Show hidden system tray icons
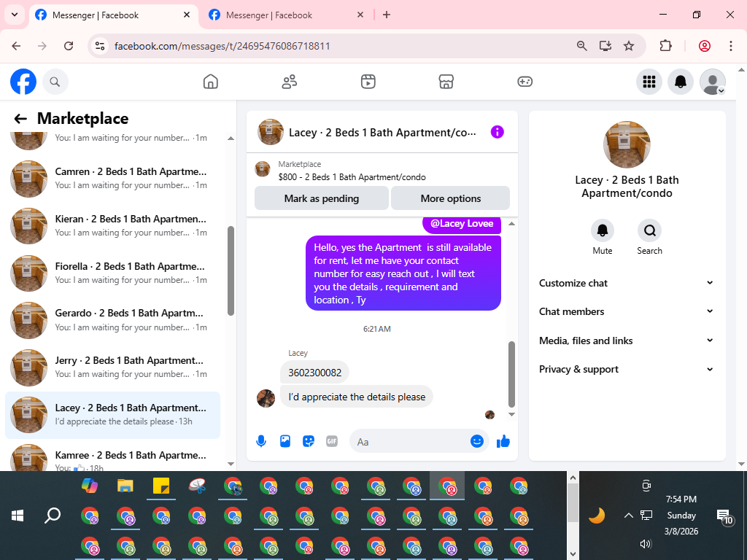This screenshot has width=747, height=560. (628, 516)
